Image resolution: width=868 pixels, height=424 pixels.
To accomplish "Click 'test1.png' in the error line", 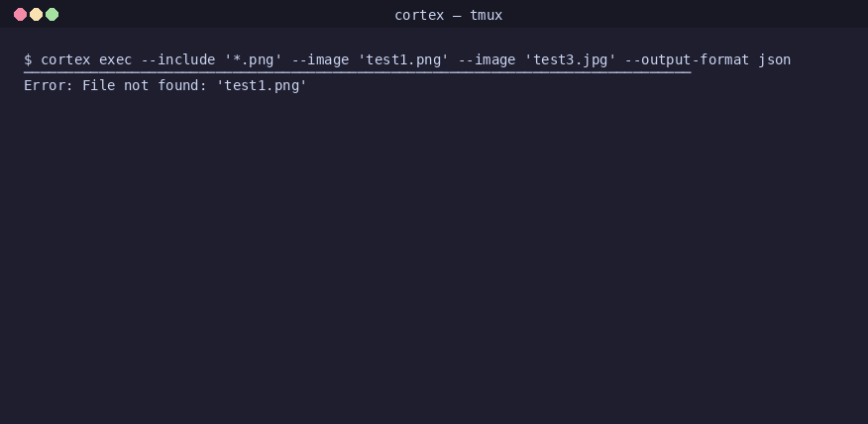I will click(x=261, y=85).
